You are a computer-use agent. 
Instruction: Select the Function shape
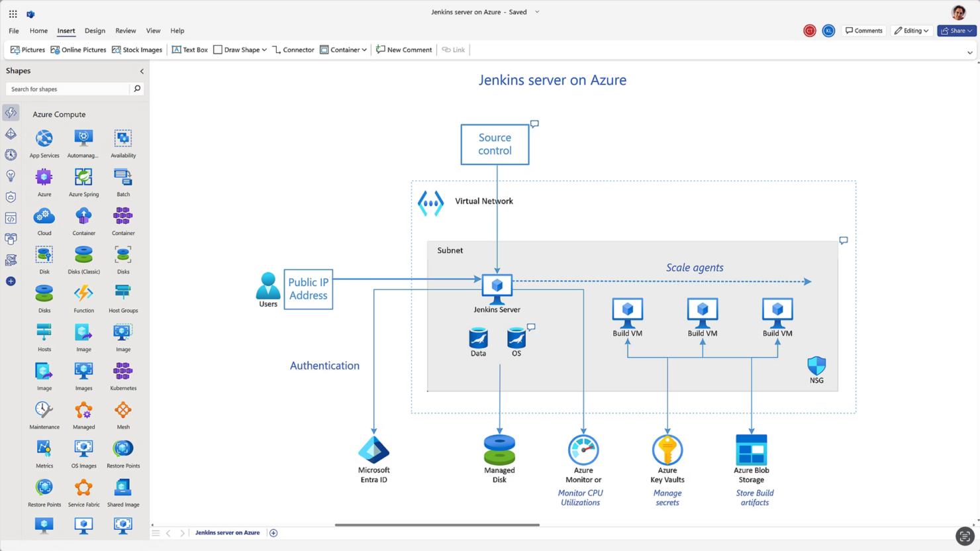[x=83, y=295]
